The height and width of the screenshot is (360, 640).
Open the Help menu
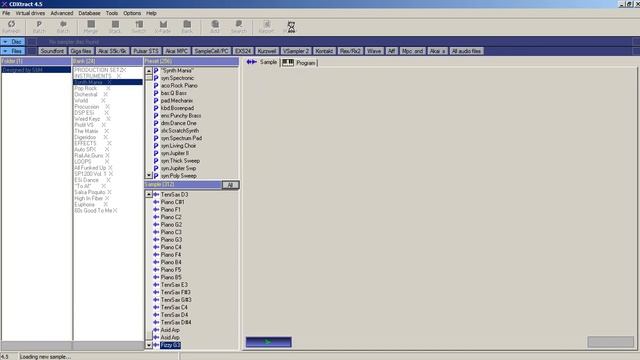[x=151, y=13]
